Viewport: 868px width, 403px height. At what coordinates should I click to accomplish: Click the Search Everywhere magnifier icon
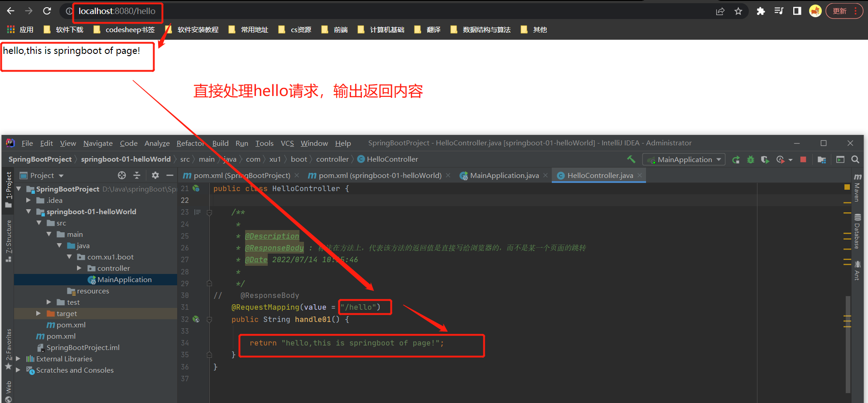(855, 159)
